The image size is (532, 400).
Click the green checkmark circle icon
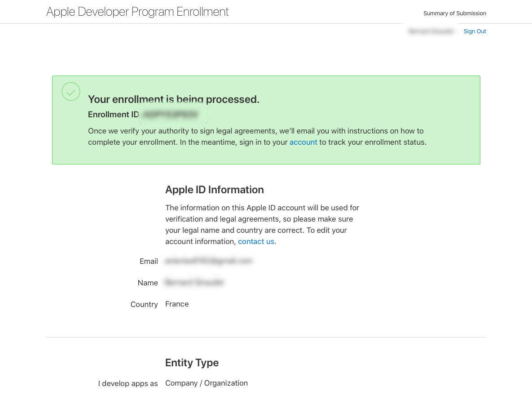[x=71, y=92]
